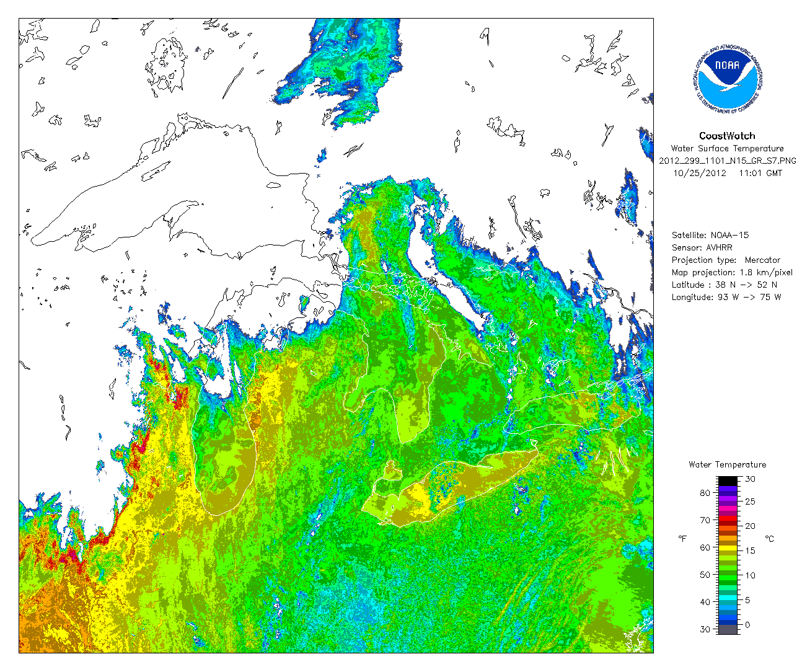Image resolution: width=802 pixels, height=672 pixels.
Task: Click the 50 label on Fahrenheit scale
Action: coord(705,575)
